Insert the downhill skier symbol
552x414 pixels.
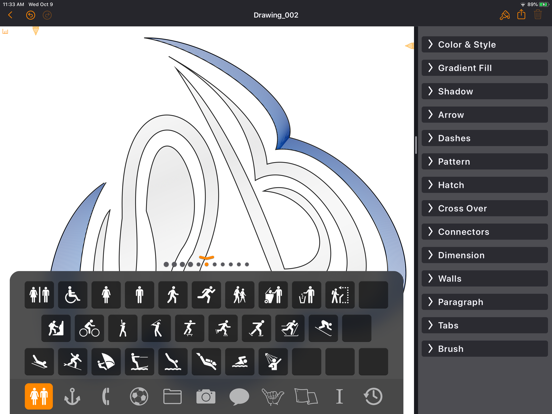pos(323,328)
